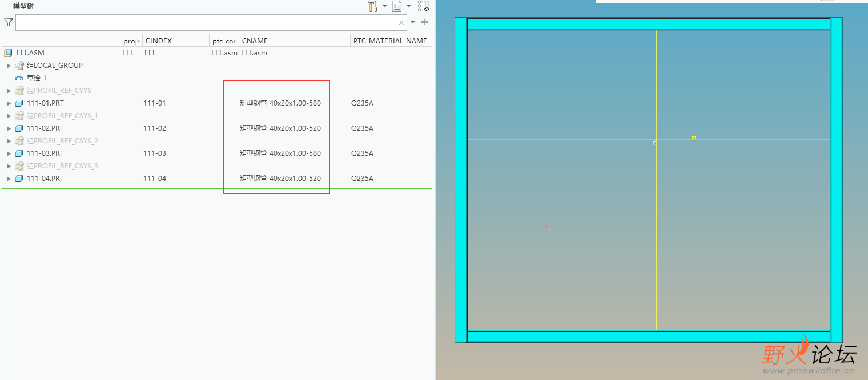Select 111-02.PRT in the model tree
This screenshot has width=868, height=380.
(x=45, y=128)
